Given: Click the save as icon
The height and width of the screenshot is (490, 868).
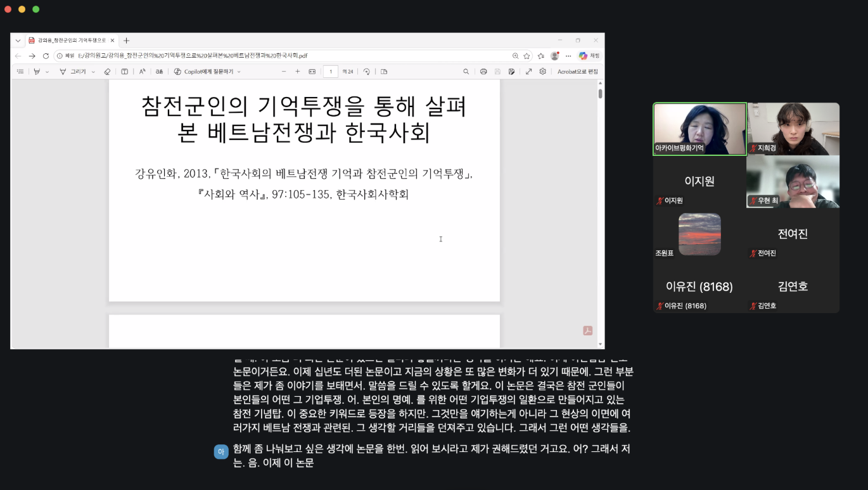Looking at the screenshot, I should [x=511, y=72].
